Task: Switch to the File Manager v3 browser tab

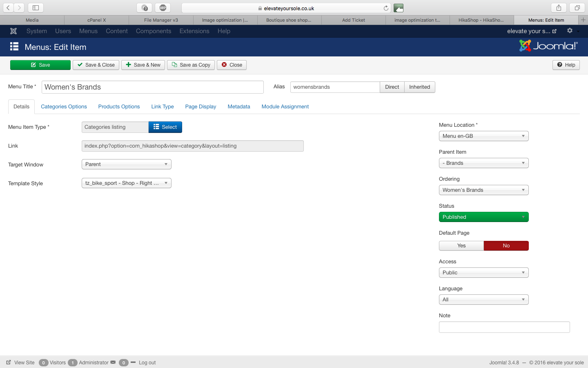Action: pos(161,20)
